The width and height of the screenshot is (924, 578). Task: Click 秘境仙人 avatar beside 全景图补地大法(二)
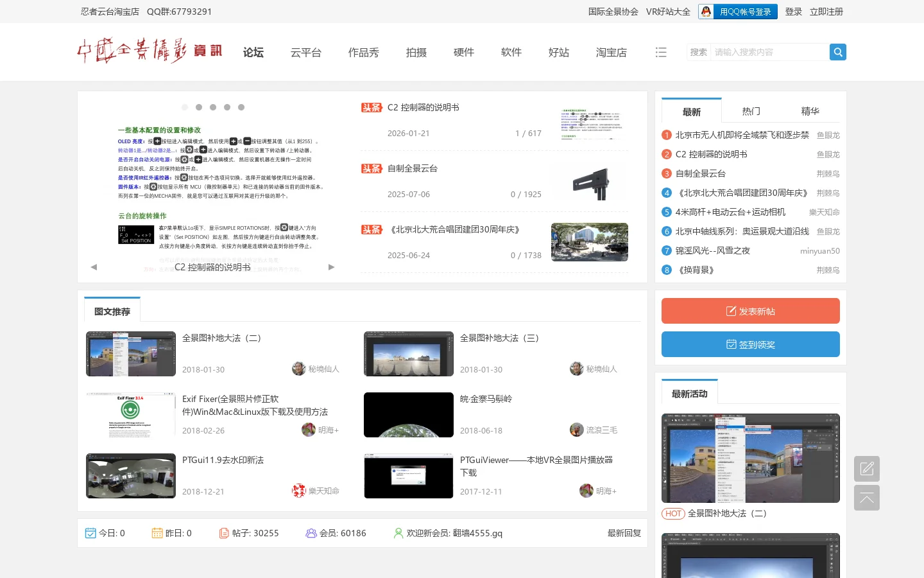pos(298,369)
